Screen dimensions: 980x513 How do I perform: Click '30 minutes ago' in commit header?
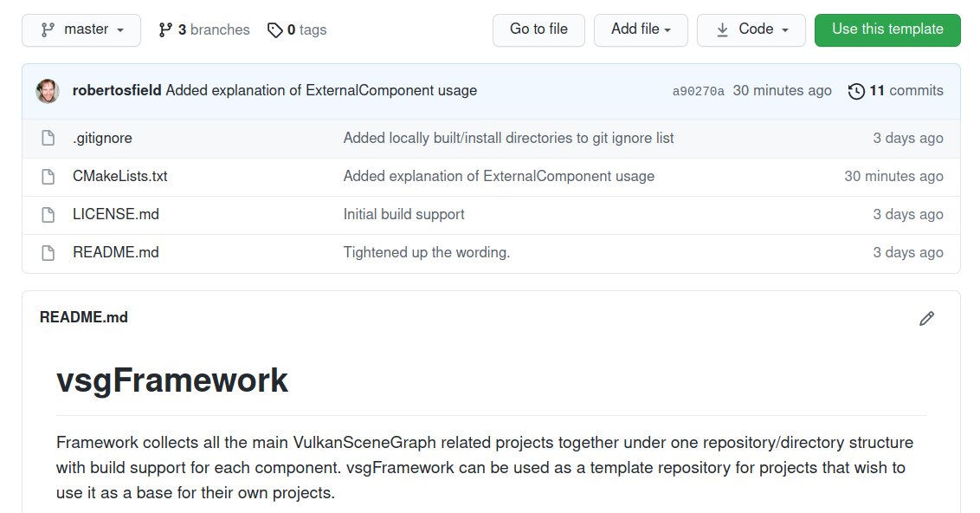782,90
